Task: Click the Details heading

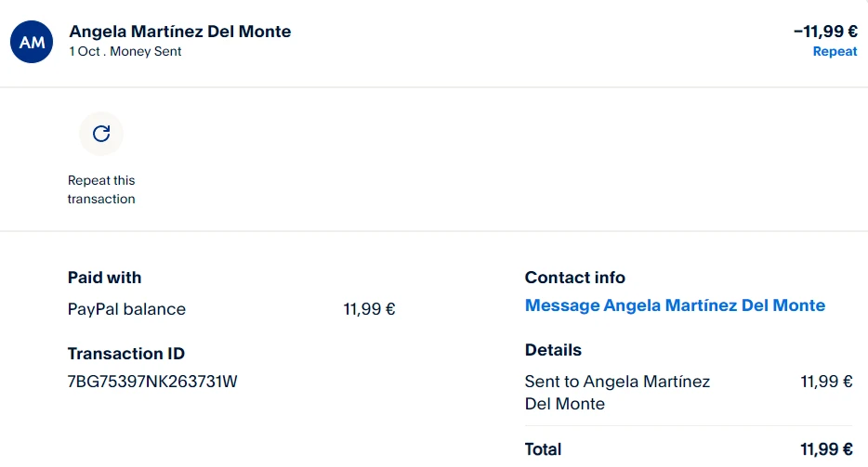Action: coord(553,350)
